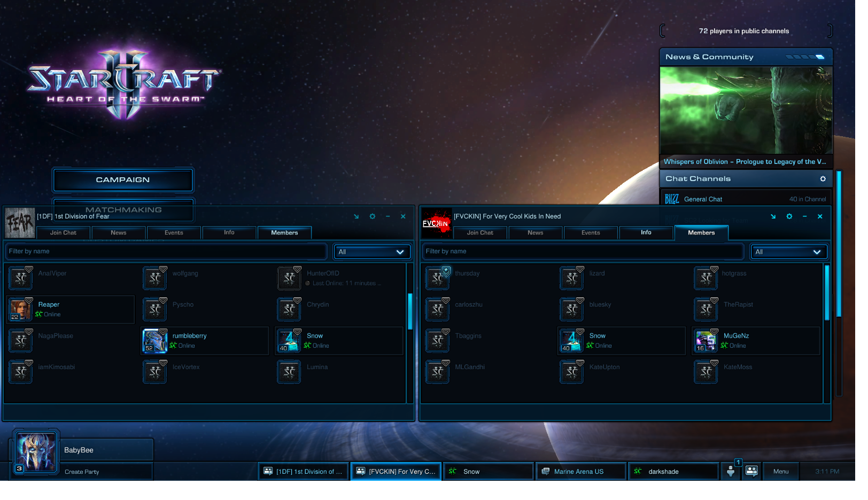
Task: Click the FVCKIN members list scrollbar
Action: (827, 293)
